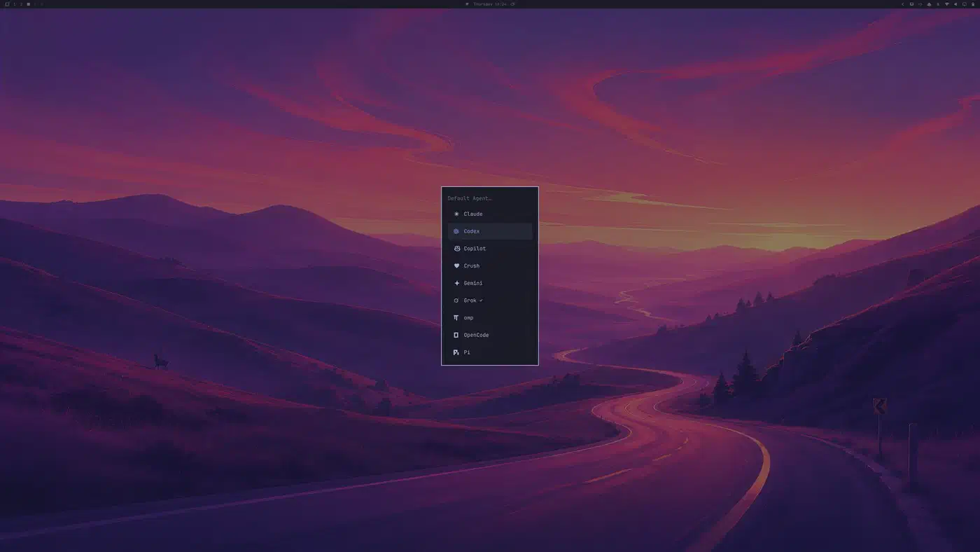This screenshot has height=552, width=980.
Task: Select the omp agent icon
Action: pyautogui.click(x=456, y=317)
